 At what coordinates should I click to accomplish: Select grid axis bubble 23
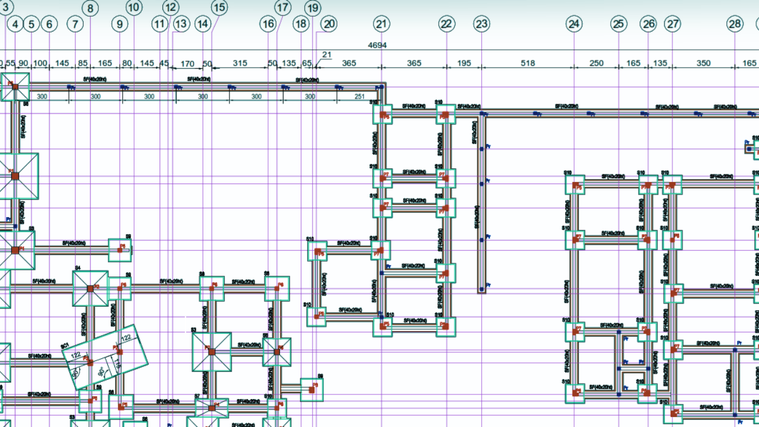(x=481, y=24)
